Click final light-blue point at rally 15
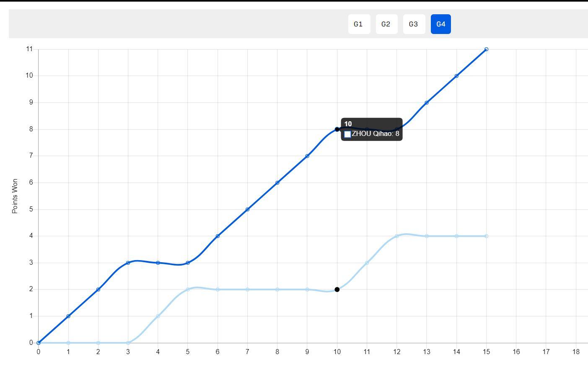 [486, 236]
